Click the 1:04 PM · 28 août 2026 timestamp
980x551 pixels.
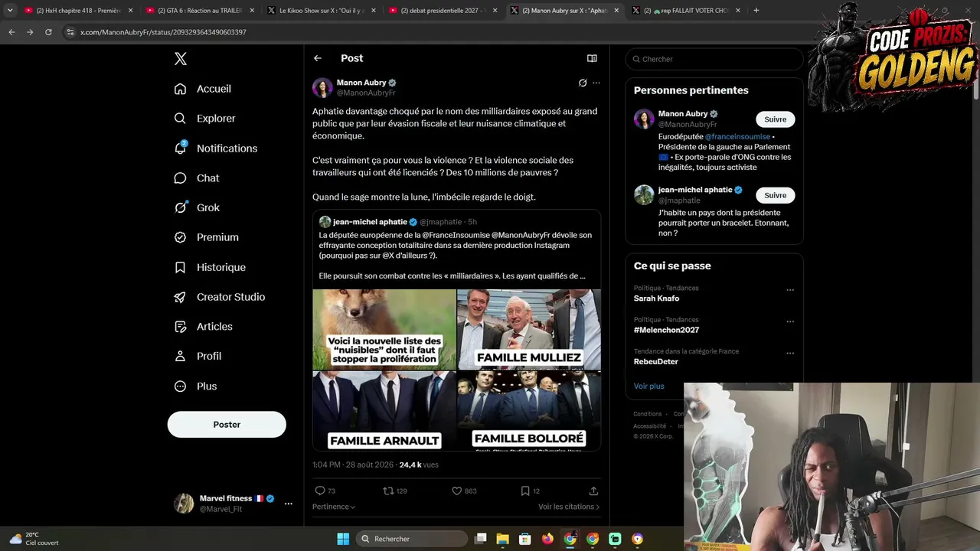(x=353, y=465)
